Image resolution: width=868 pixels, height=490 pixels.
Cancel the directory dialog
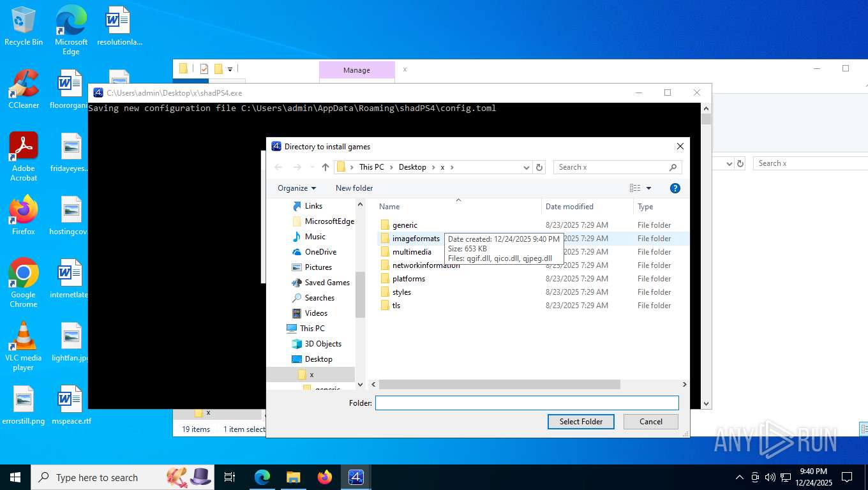(x=651, y=422)
